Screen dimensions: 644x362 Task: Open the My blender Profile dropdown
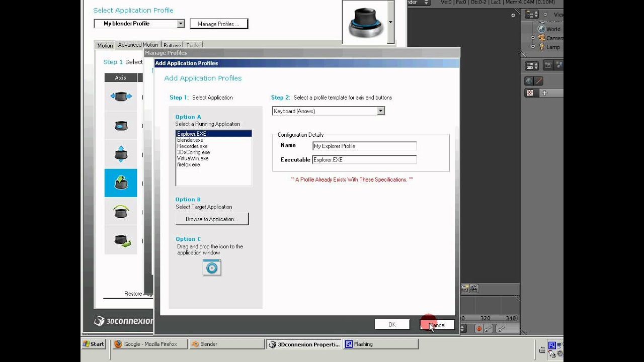(139, 24)
